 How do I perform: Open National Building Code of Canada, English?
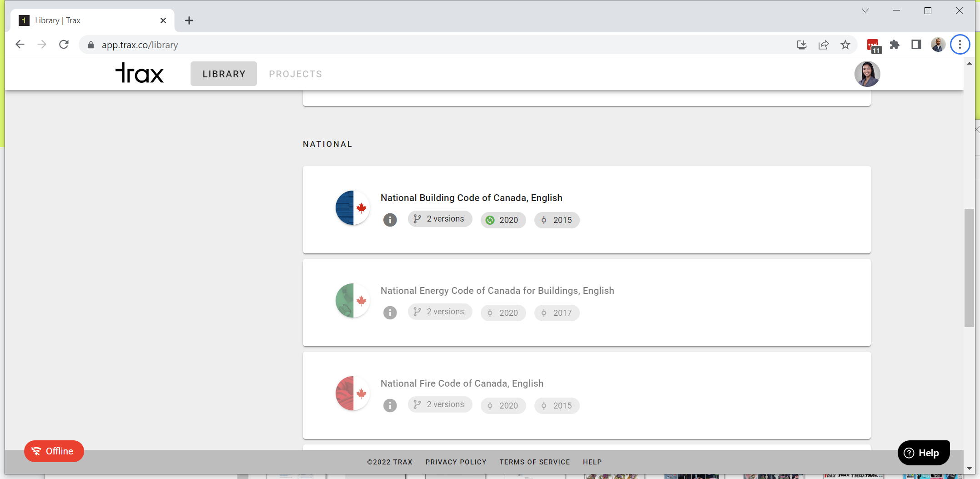click(471, 198)
